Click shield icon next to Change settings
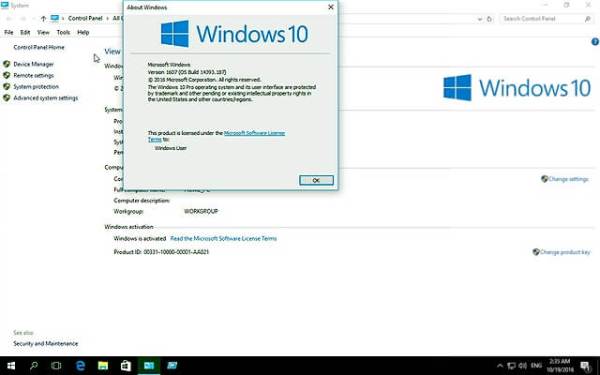This screenshot has width=600, height=375. click(545, 179)
